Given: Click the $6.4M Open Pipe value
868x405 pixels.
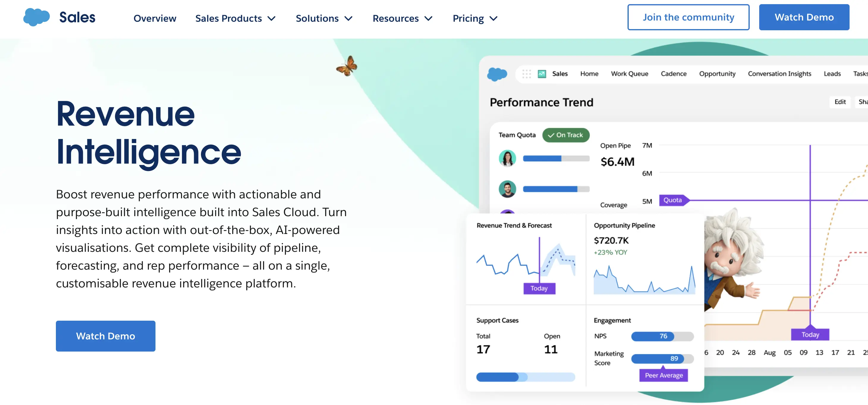Looking at the screenshot, I should coord(617,162).
